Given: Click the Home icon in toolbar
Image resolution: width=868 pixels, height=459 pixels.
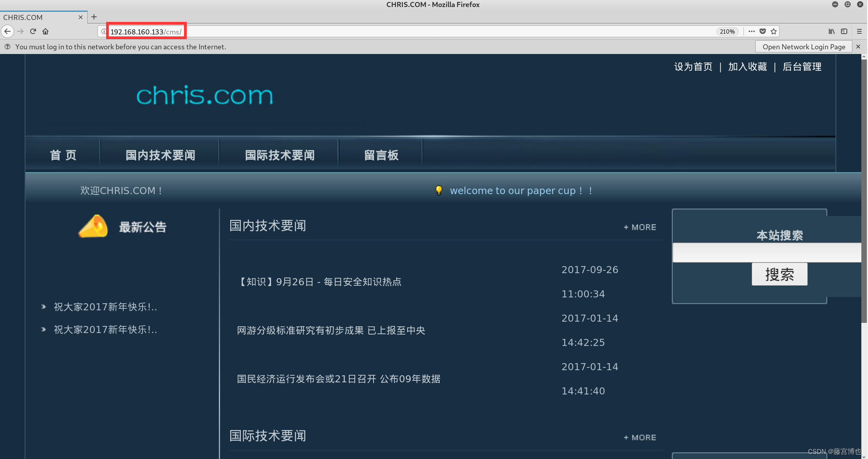Looking at the screenshot, I should pos(45,31).
